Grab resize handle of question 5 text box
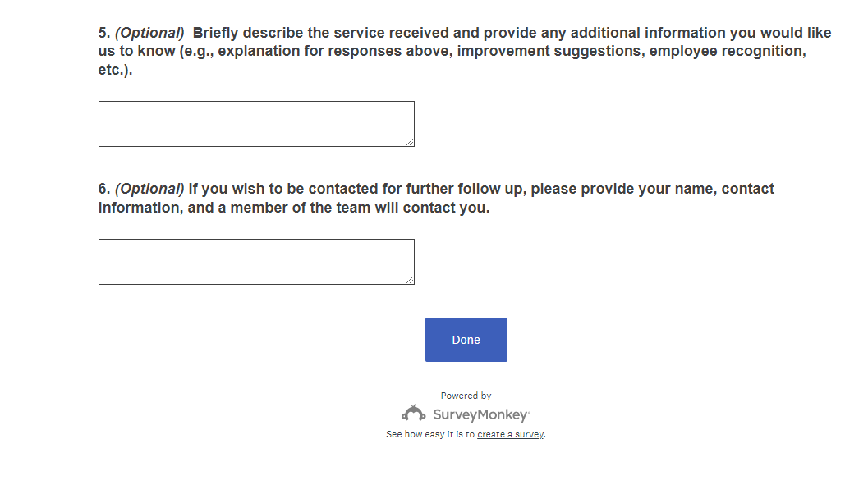Viewport: 868px width, 485px height. coord(410,142)
